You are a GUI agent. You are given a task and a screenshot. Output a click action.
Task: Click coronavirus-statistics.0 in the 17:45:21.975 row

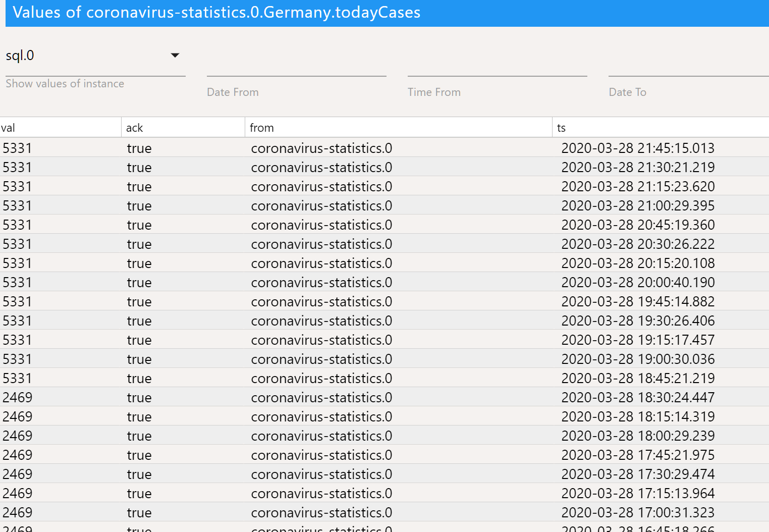click(321, 455)
